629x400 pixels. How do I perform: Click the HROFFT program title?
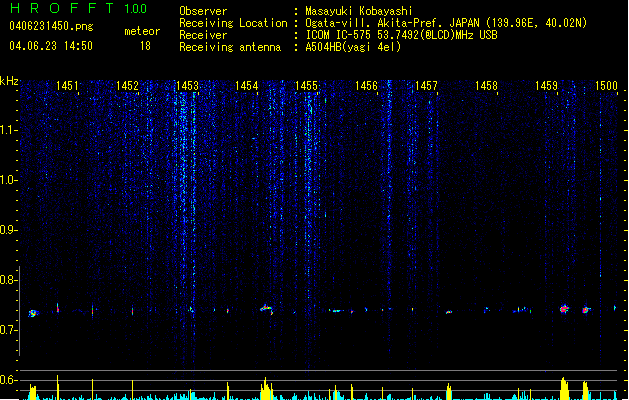point(62,8)
